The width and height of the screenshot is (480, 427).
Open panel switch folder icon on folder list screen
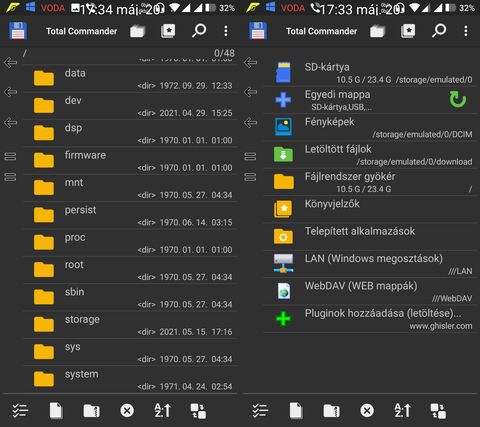tap(137, 31)
